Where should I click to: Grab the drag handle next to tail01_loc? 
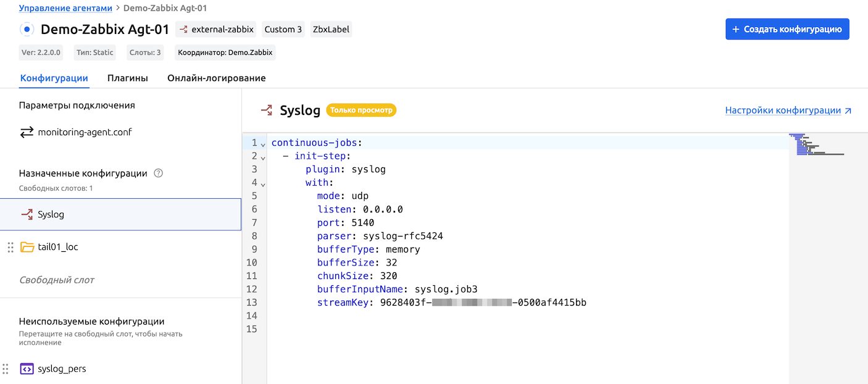coord(10,247)
